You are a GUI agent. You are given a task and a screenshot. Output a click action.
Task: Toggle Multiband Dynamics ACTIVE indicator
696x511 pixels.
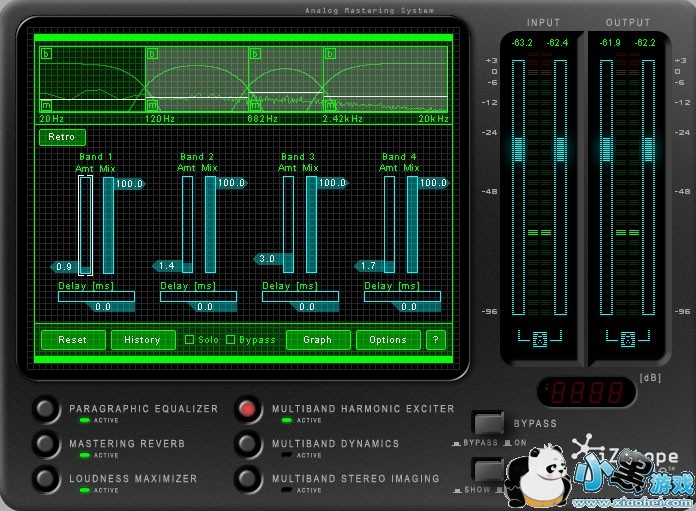click(287, 455)
